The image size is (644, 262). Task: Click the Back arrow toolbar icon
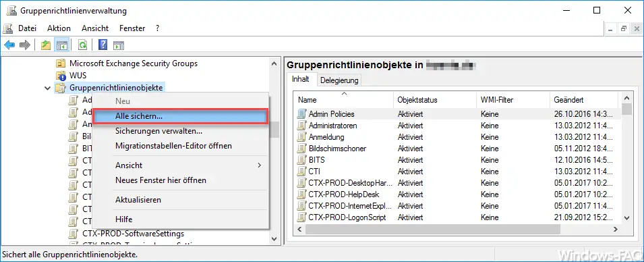[x=9, y=45]
